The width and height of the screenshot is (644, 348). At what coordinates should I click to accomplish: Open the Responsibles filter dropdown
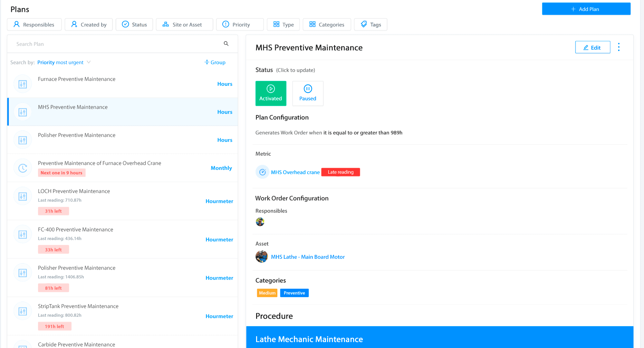(x=34, y=24)
